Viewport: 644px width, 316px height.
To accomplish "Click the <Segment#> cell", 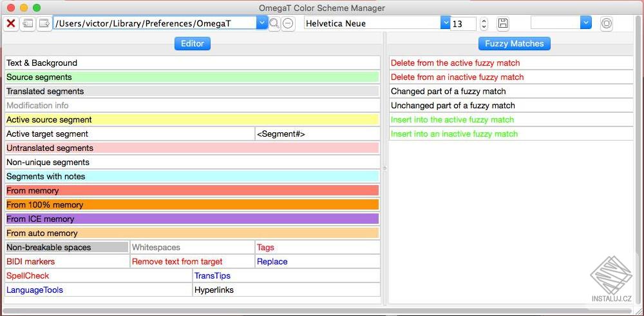I will point(317,133).
